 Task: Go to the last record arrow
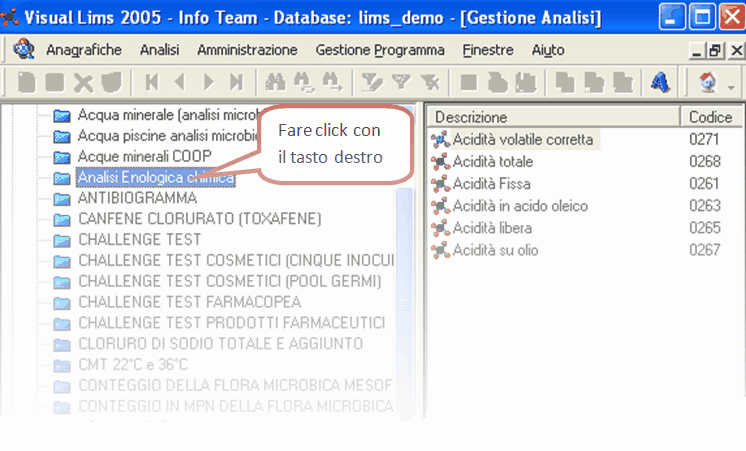(236, 82)
